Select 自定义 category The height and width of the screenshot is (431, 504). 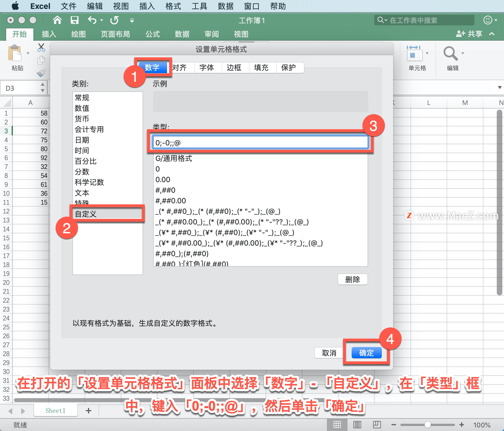[107, 214]
